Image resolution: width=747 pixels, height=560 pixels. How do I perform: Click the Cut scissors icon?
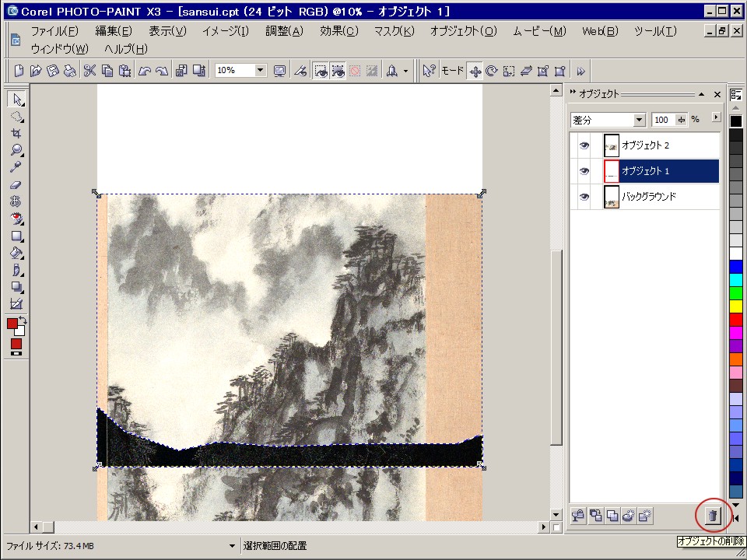89,71
